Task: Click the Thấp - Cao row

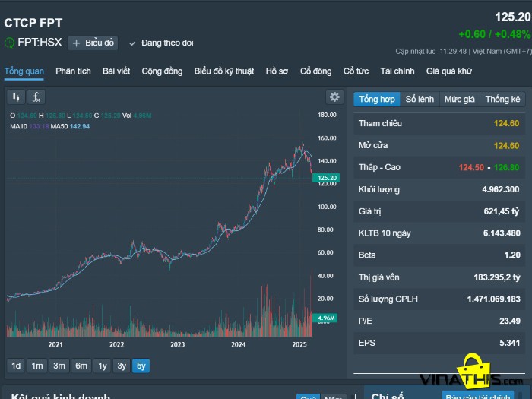Action: pyautogui.click(x=439, y=167)
